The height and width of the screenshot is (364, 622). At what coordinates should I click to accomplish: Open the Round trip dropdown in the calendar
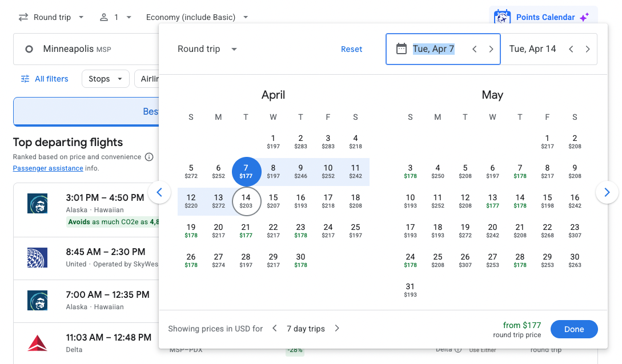[207, 49]
